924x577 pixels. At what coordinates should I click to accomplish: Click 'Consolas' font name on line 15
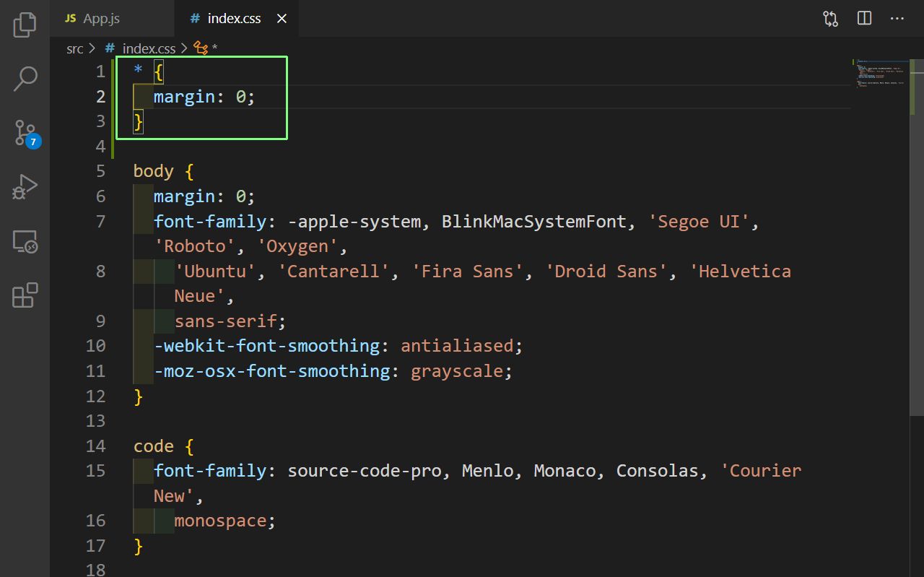click(658, 471)
